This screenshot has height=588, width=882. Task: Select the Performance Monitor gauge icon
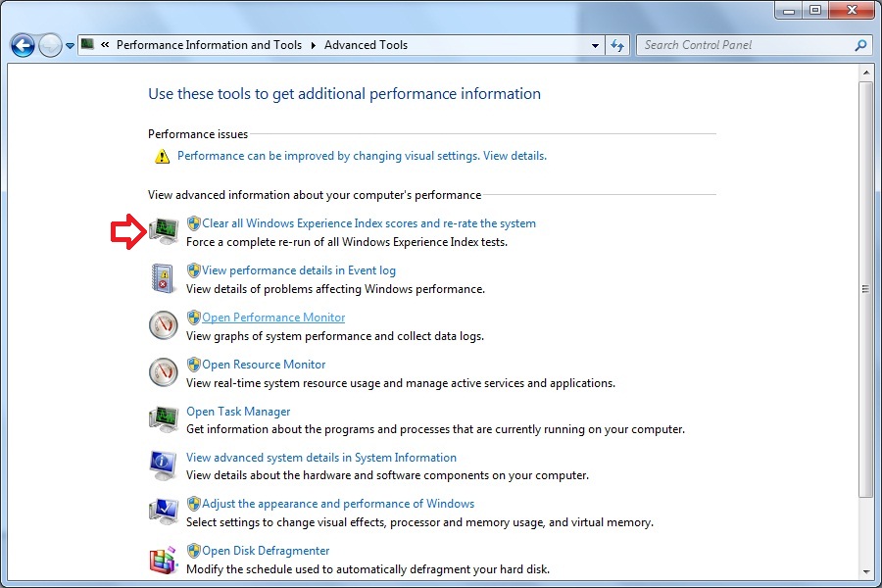[163, 324]
